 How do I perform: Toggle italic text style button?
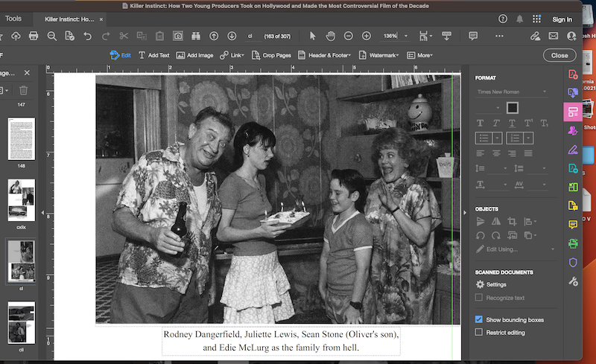[496, 123]
